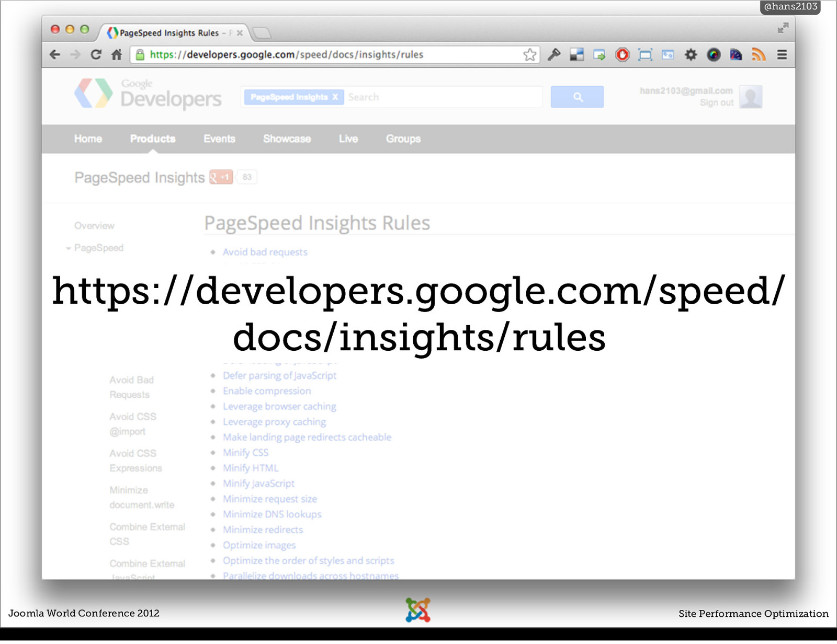Click the green padlock security icon

(140, 54)
